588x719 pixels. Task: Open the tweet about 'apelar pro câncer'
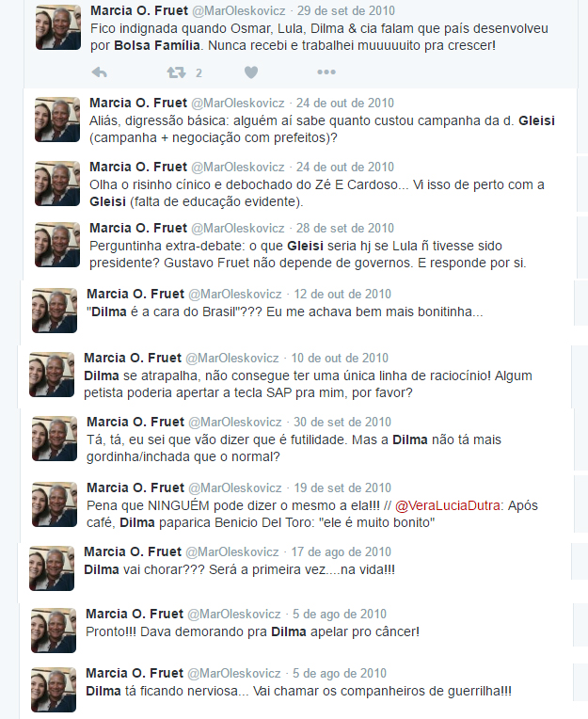click(252, 631)
